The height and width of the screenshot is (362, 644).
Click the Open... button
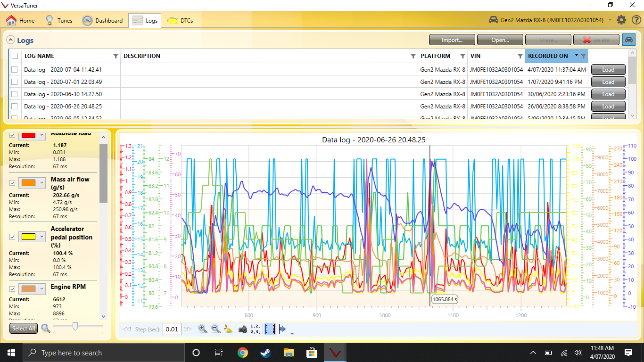(x=500, y=40)
